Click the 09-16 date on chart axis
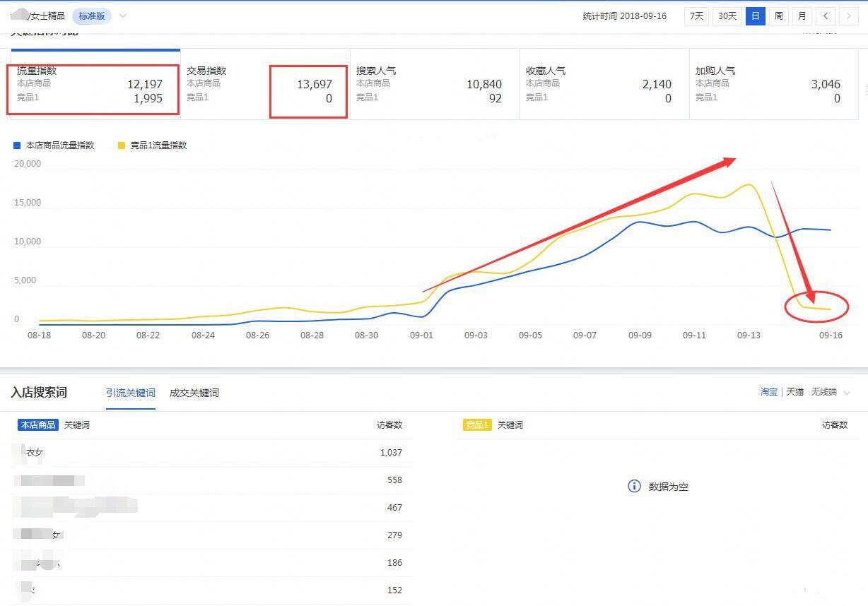The image size is (868, 606). [x=831, y=335]
